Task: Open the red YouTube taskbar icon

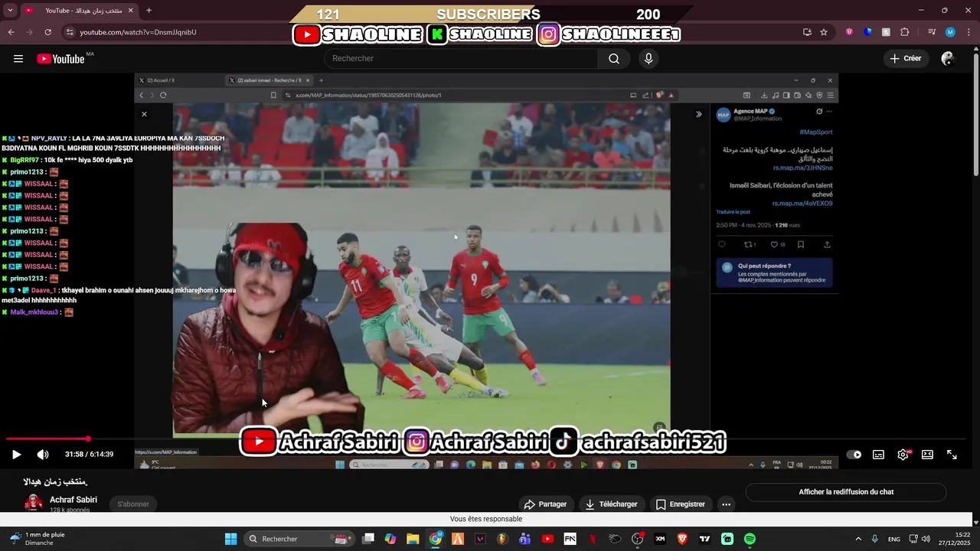Action: click(547, 539)
